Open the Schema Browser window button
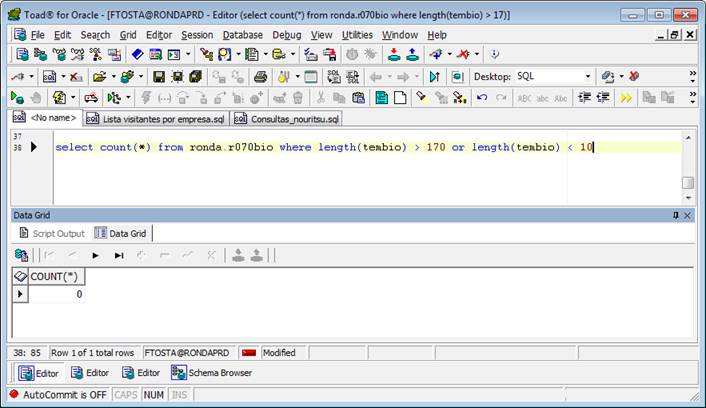The image size is (706, 408). click(x=212, y=373)
